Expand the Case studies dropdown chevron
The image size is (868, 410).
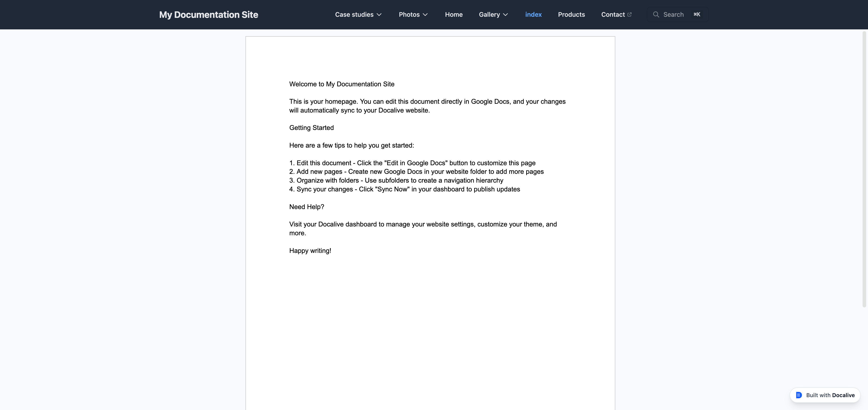[379, 15]
